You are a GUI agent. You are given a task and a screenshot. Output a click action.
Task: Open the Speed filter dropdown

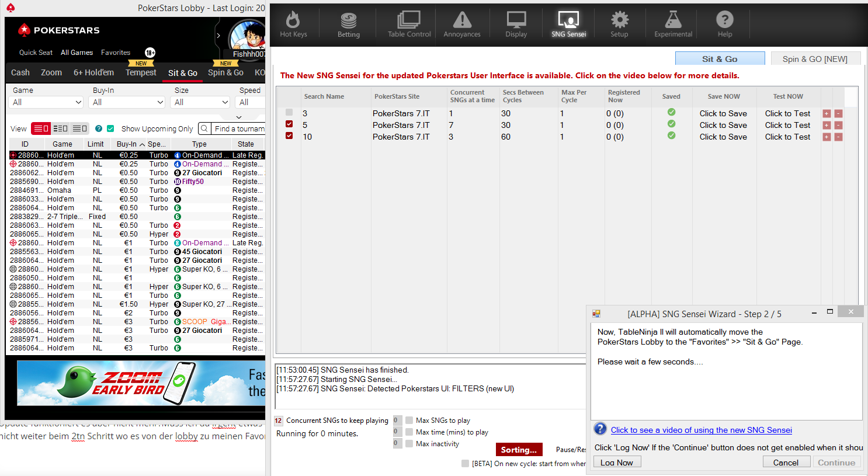[x=251, y=102]
